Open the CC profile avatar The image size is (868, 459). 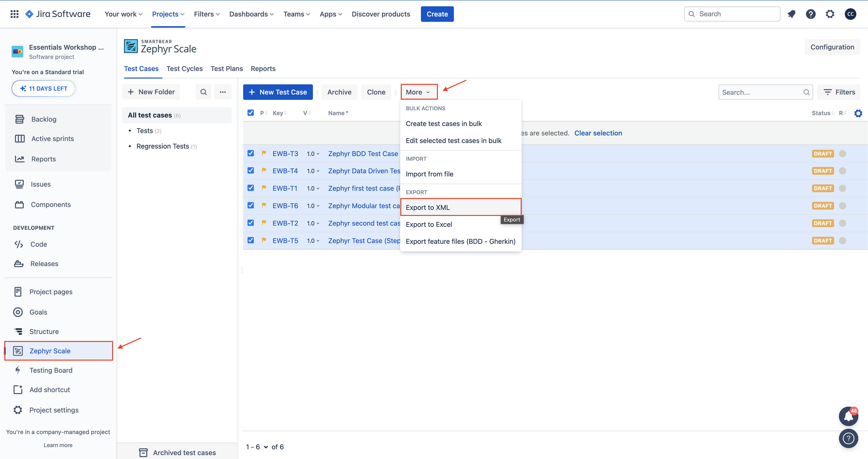(x=850, y=14)
